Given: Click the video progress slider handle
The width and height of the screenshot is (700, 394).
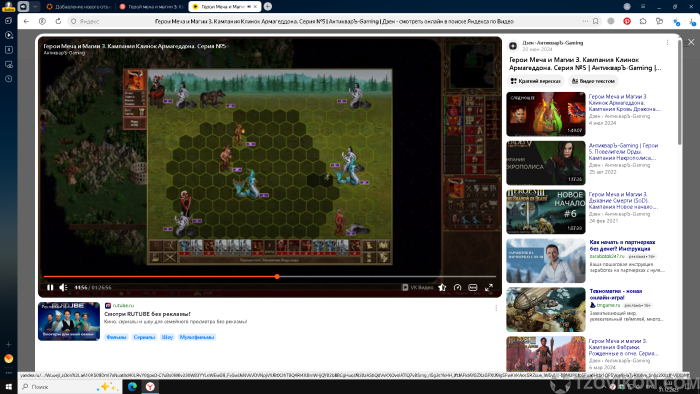Looking at the screenshot, I should [x=277, y=277].
